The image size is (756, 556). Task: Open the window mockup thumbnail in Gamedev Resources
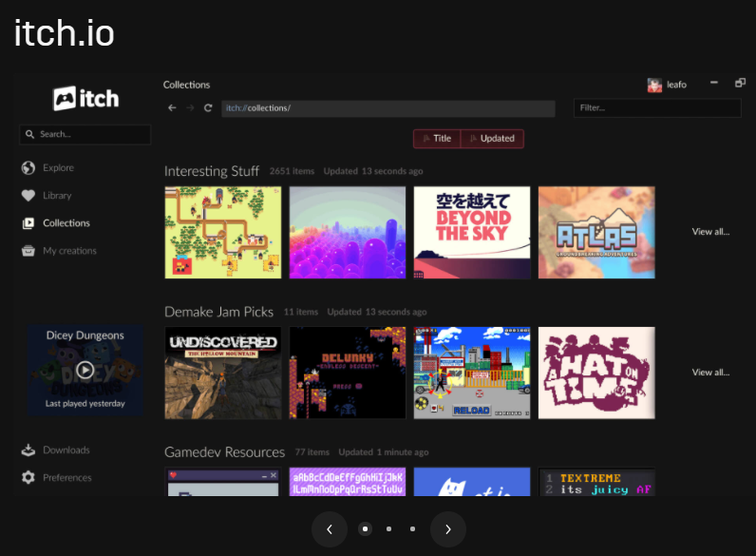[x=223, y=482]
